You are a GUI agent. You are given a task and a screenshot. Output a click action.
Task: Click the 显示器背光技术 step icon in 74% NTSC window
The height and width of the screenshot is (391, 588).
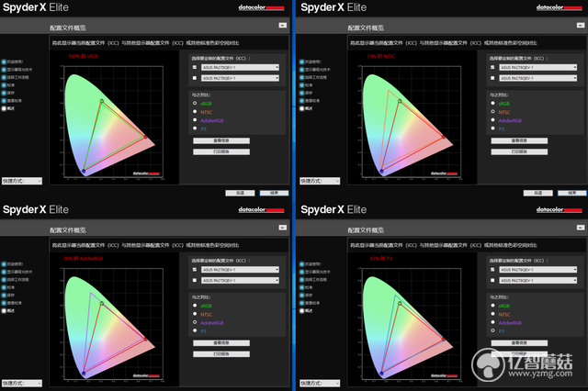click(301, 70)
